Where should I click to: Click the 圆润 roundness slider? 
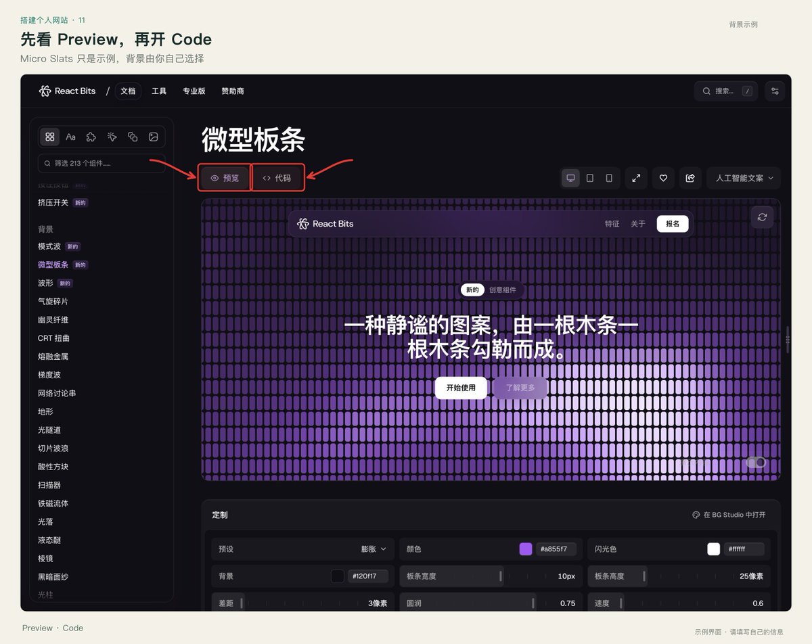click(x=491, y=603)
